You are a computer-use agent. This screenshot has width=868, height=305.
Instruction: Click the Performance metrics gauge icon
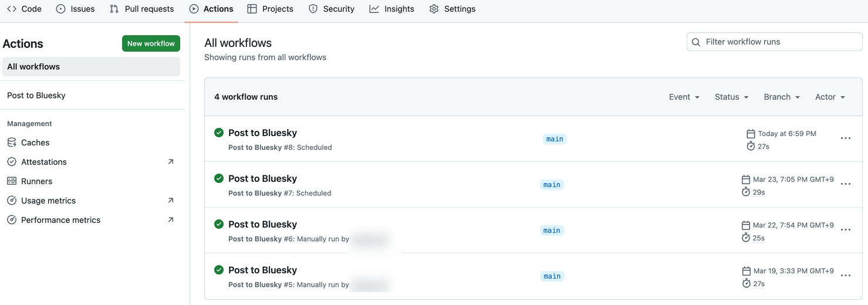coord(12,220)
